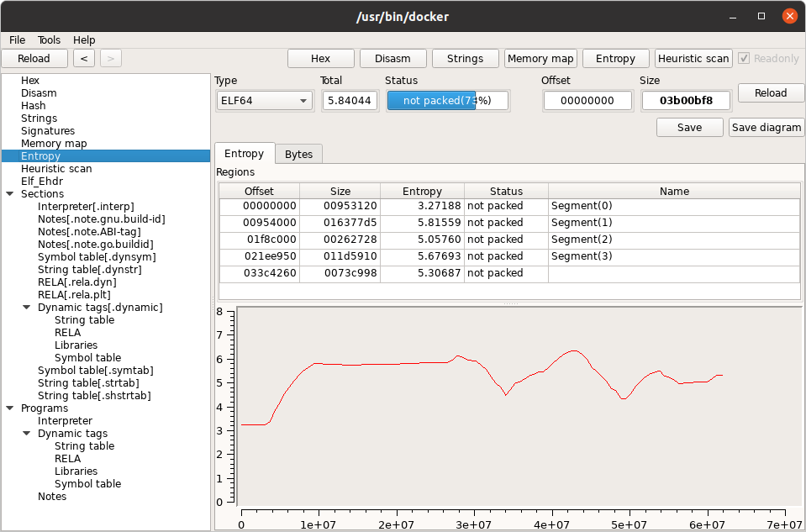Image resolution: width=806 pixels, height=532 pixels.
Task: Click the Reload button beside Size
Action: click(x=771, y=93)
